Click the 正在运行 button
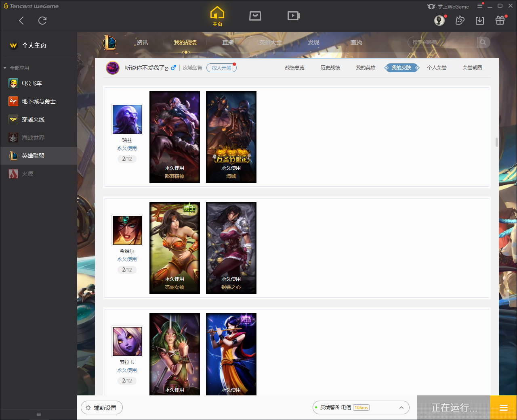The image size is (517, 420). [x=454, y=407]
